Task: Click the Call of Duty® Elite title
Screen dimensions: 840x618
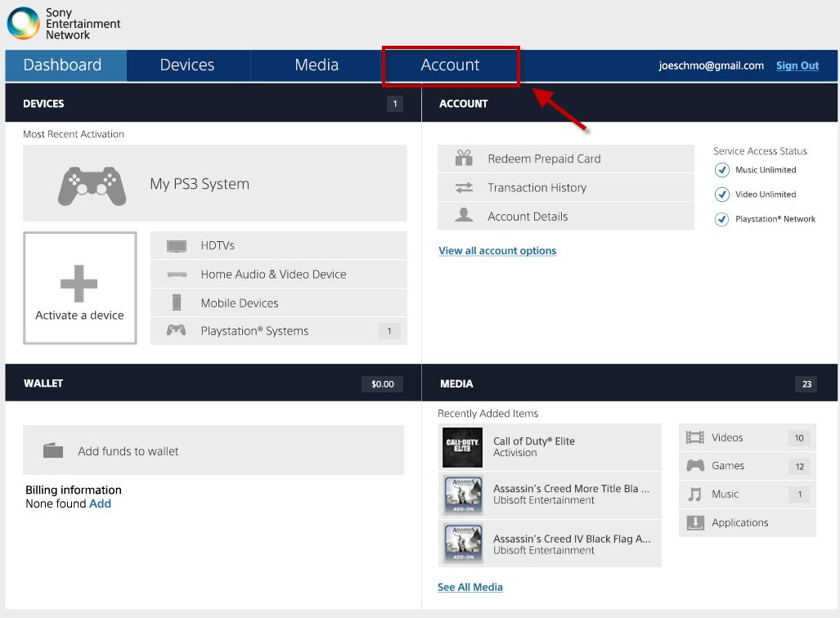Action: point(533,441)
